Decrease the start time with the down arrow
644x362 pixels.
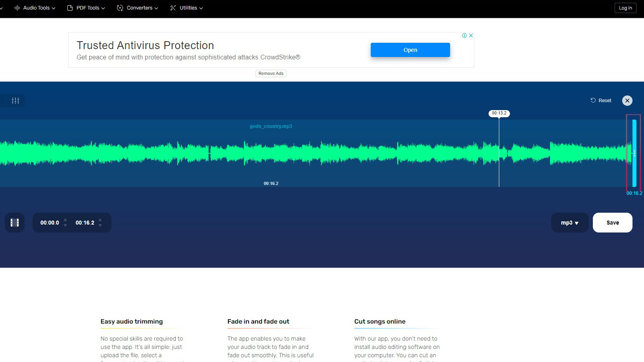click(x=65, y=225)
